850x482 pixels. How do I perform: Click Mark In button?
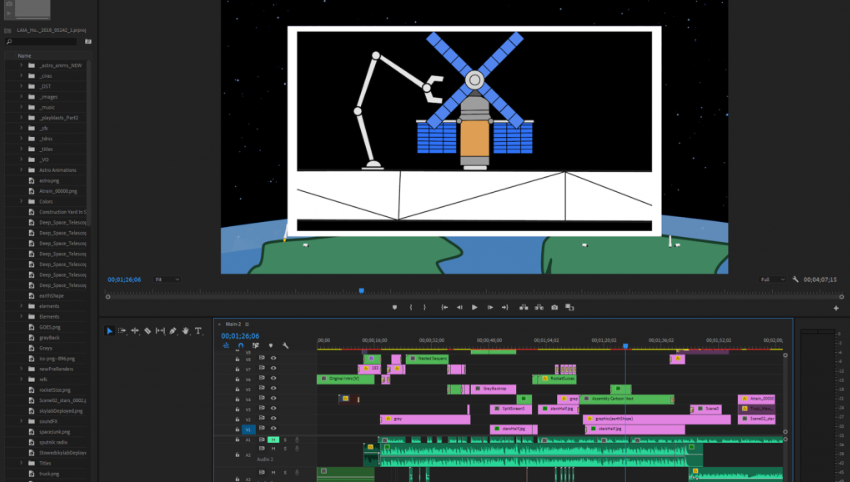[x=411, y=307]
